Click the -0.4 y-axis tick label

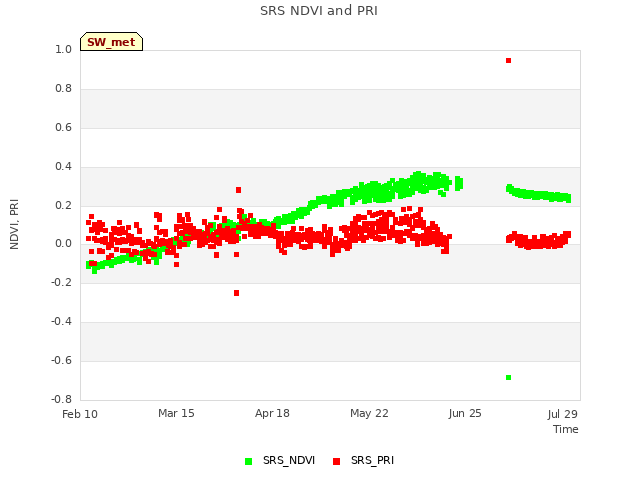[x=61, y=322]
